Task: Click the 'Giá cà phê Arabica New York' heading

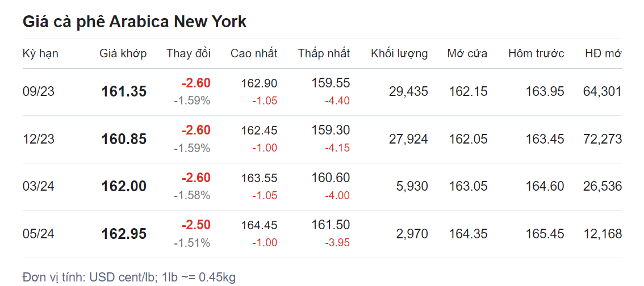Action: [x=135, y=22]
